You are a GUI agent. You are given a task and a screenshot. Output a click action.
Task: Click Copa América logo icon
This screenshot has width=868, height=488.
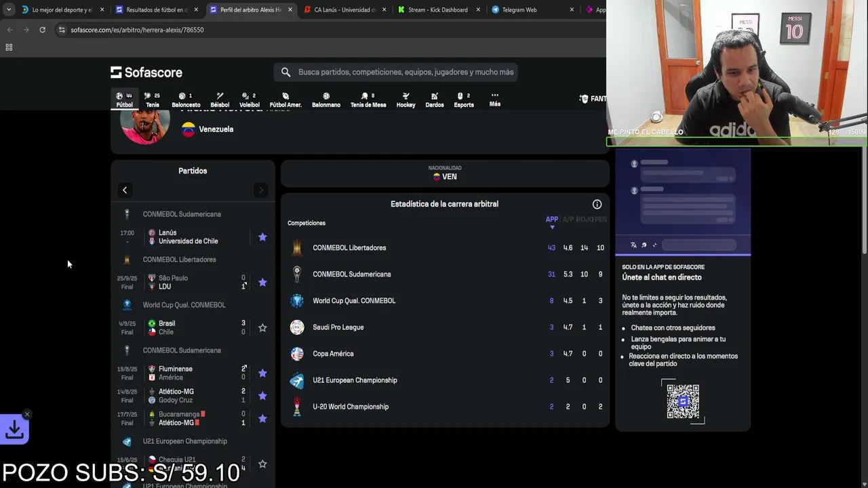coord(297,354)
